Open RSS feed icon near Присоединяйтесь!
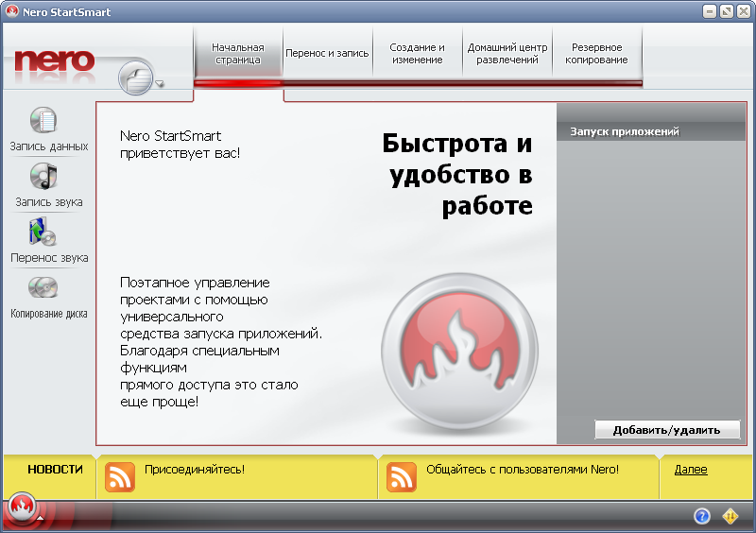 [120, 477]
